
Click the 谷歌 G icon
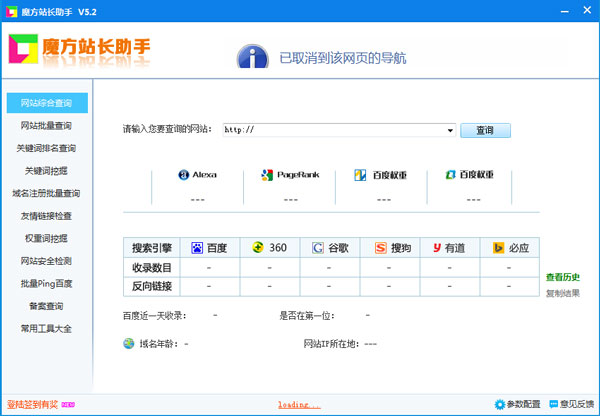(x=318, y=248)
